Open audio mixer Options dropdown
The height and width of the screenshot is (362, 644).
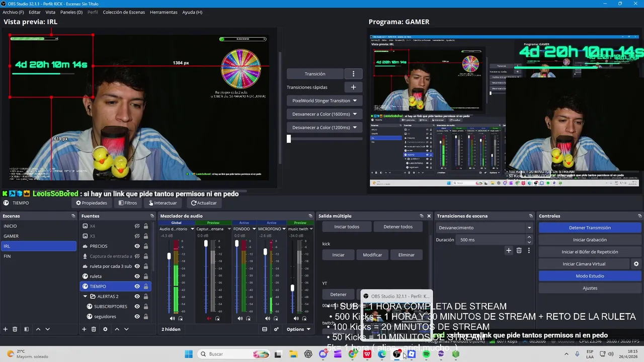click(298, 329)
